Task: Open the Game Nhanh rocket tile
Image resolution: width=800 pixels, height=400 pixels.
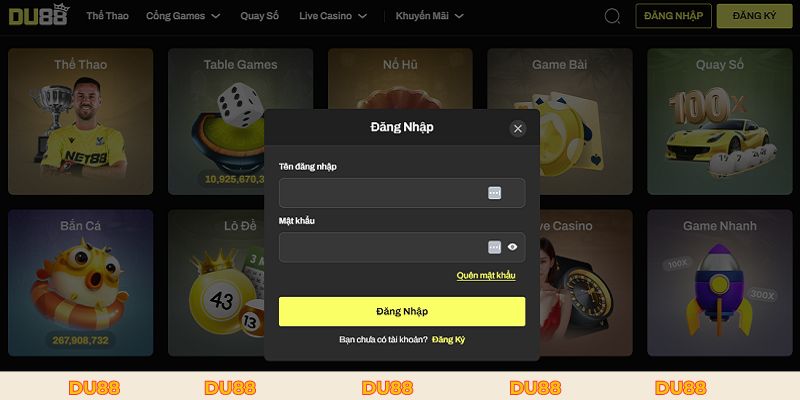Action: pos(719,283)
